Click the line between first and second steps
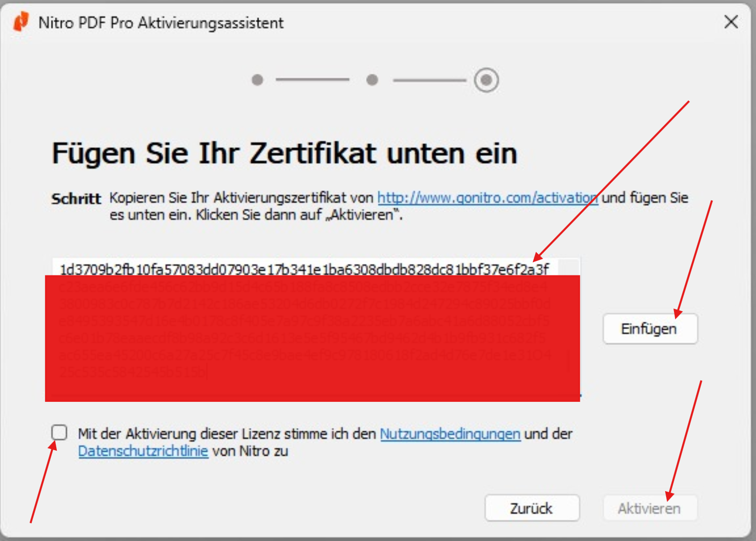 (x=312, y=79)
